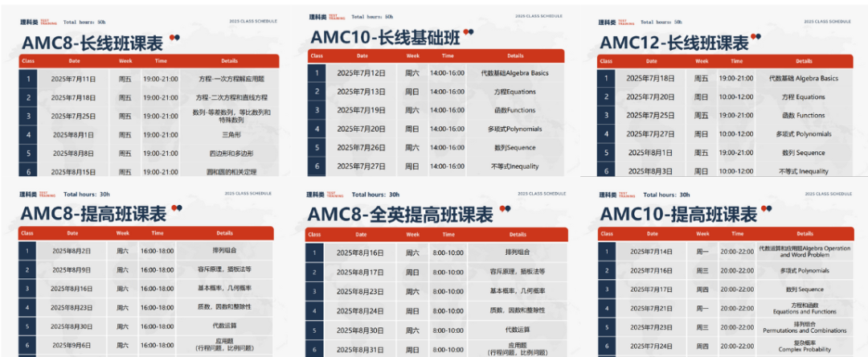
Task: Select the date cell "2025年7月12日"
Action: (x=362, y=73)
